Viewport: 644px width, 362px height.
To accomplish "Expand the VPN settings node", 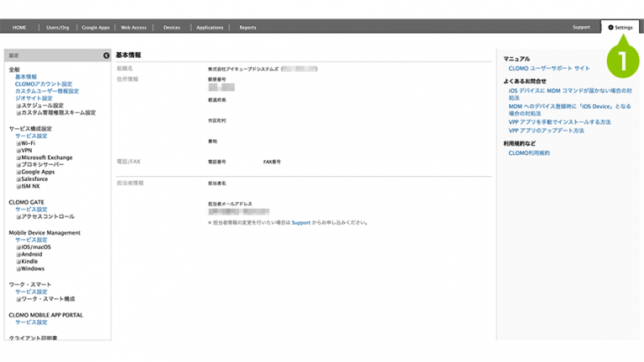I will pos(18,150).
